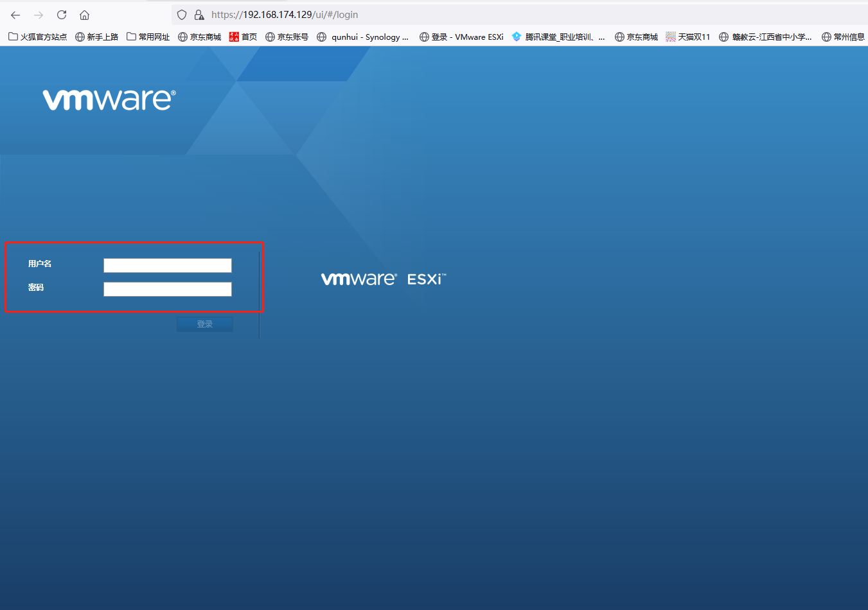
Task: Click the browser address bar URL
Action: coord(284,14)
